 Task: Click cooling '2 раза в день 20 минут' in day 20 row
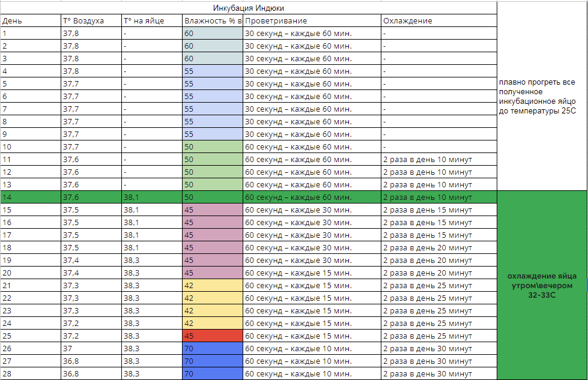439,273
